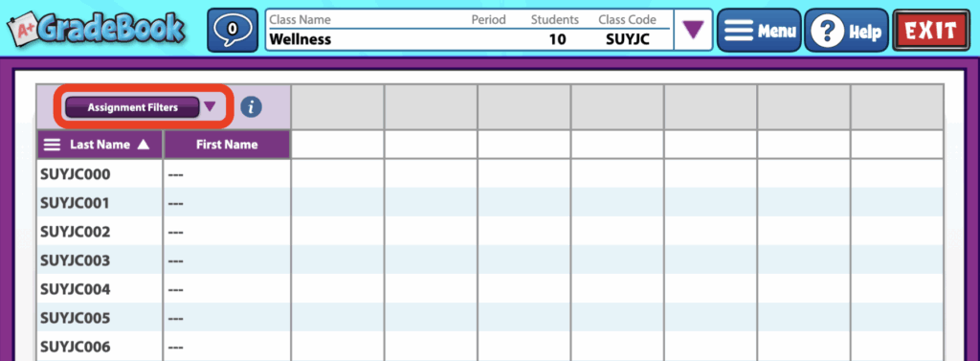Click the blue info icon beside Assignment Filters
The height and width of the screenshot is (361, 980).
pos(252,107)
